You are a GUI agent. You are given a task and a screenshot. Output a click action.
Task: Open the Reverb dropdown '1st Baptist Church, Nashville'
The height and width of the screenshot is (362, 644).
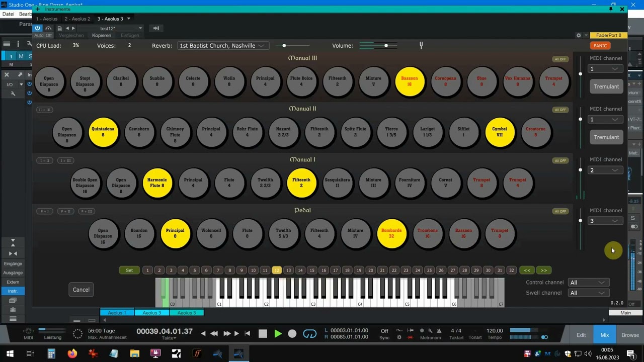[222, 46]
